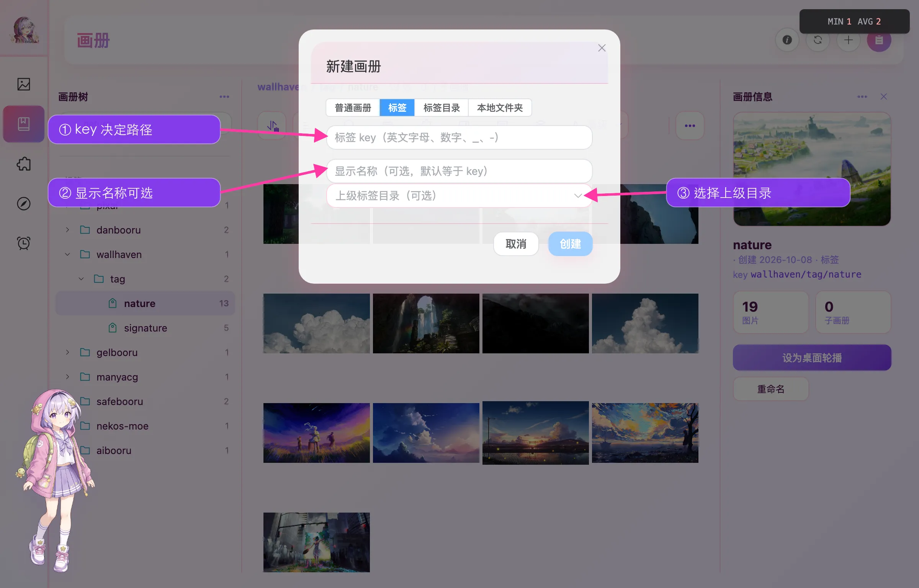The image size is (919, 588).
Task: Open the album info panel more-options dots
Action: pos(862,97)
